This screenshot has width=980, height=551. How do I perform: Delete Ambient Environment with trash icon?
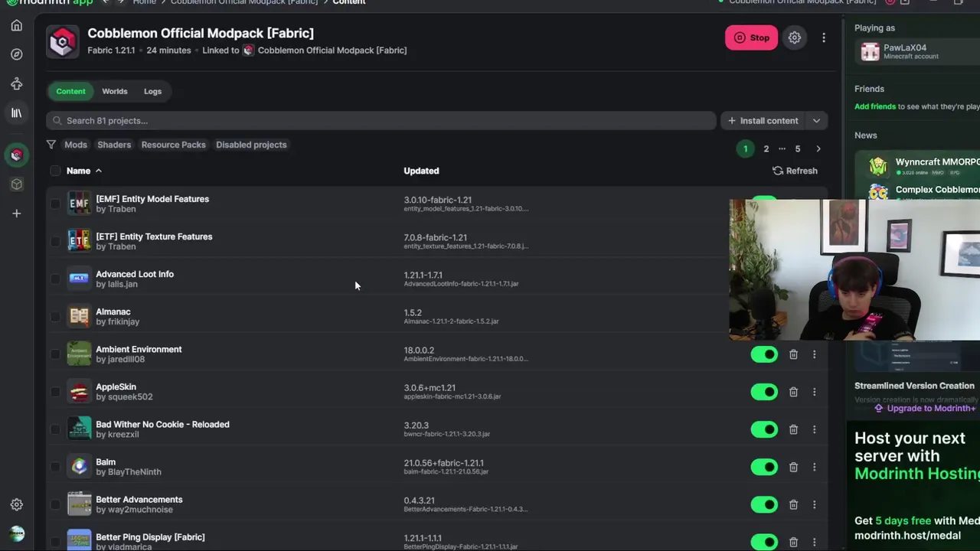(x=793, y=354)
